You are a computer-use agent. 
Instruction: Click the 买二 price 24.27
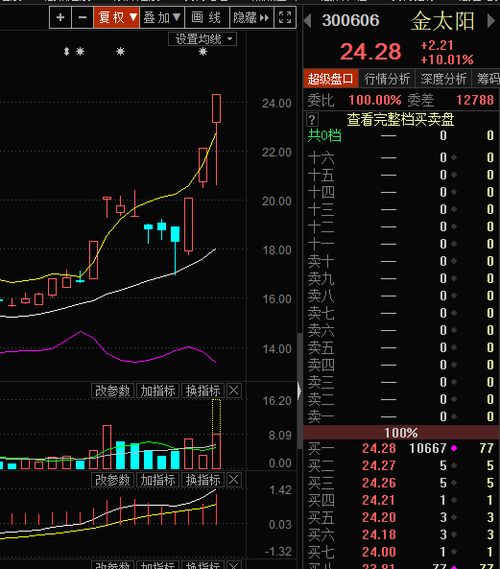[x=378, y=466]
